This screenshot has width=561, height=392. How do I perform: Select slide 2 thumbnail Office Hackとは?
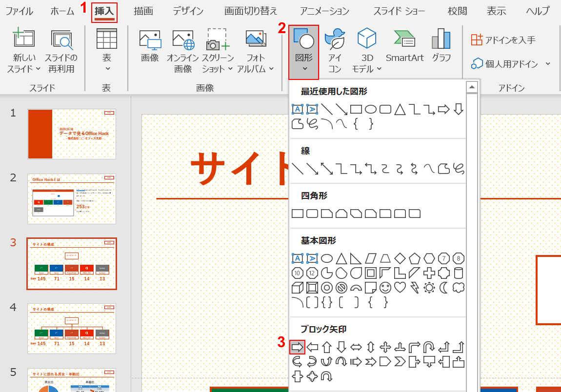click(72, 199)
